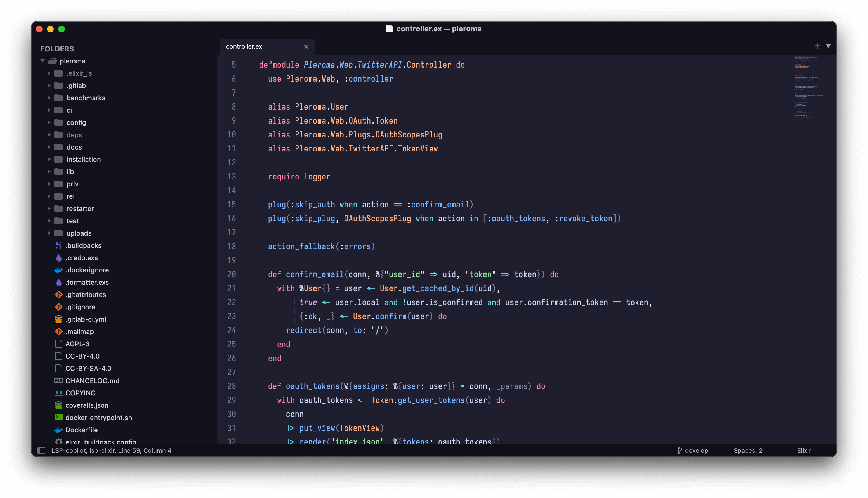Change syntax via Elixir status label

click(x=804, y=450)
